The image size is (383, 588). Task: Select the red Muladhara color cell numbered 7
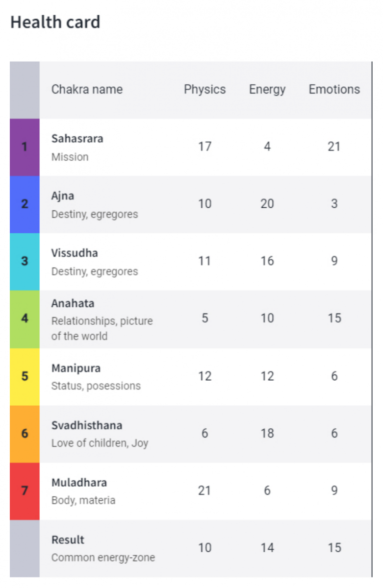(25, 491)
